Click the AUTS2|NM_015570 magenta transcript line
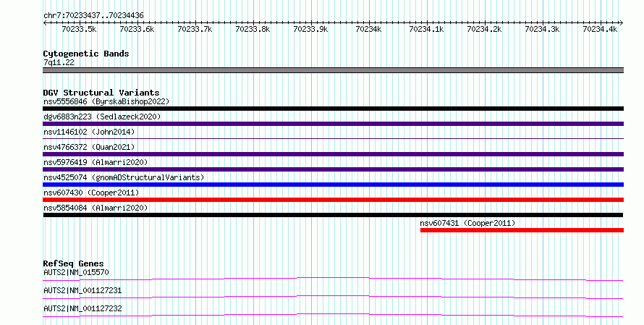Viewport: 644px width, 325px height. pyautogui.click(x=333, y=279)
